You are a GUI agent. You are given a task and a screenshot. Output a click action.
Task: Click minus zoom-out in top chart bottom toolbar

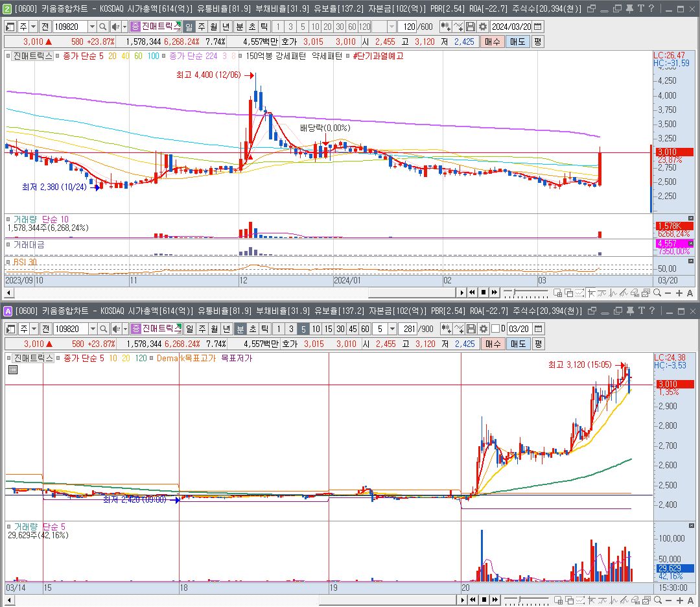tap(668, 293)
